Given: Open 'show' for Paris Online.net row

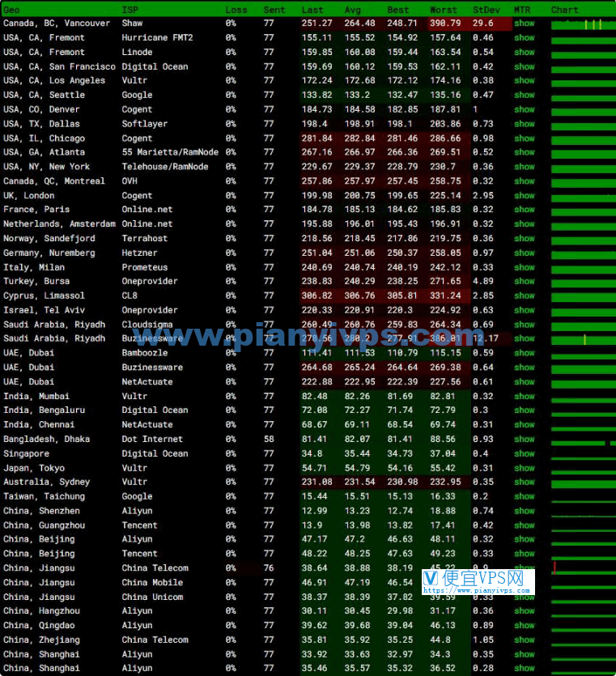Looking at the screenshot, I should [525, 210].
